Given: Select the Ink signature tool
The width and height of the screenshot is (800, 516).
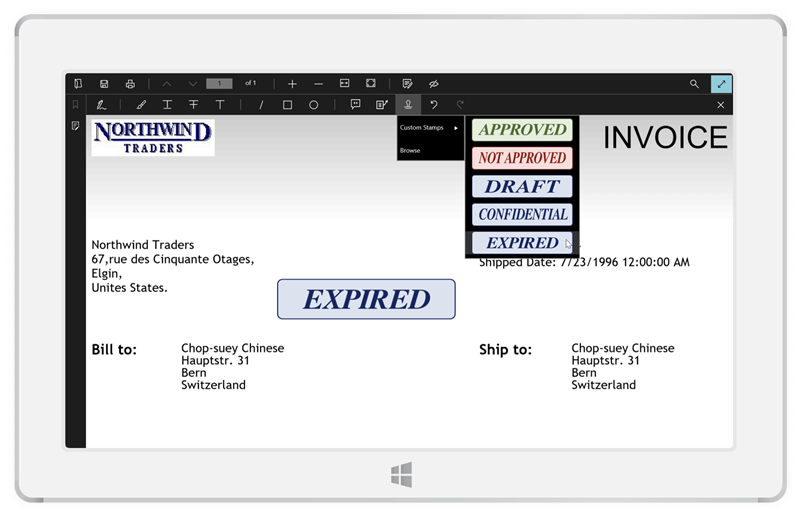Looking at the screenshot, I should pyautogui.click(x=102, y=105).
